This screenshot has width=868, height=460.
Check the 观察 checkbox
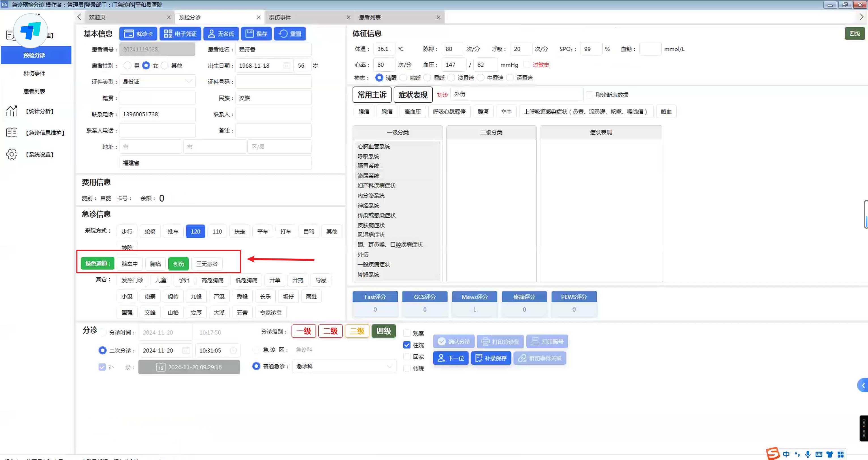pyautogui.click(x=407, y=333)
